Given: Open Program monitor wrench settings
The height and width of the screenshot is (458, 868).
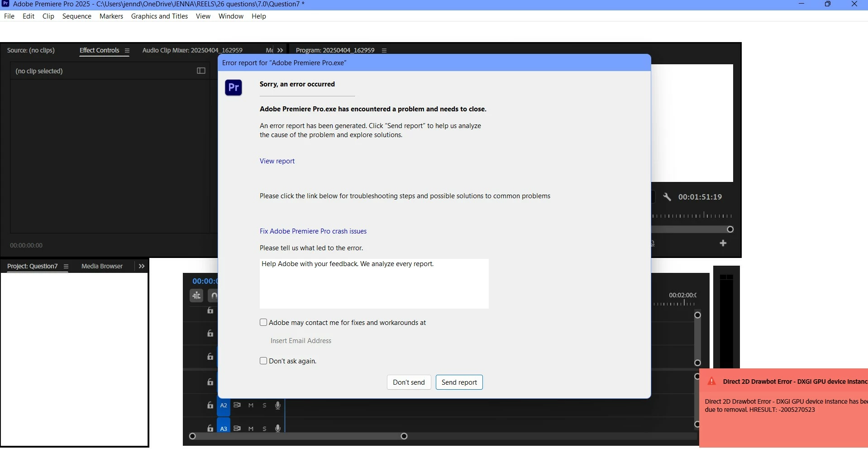Looking at the screenshot, I should click(x=667, y=197).
